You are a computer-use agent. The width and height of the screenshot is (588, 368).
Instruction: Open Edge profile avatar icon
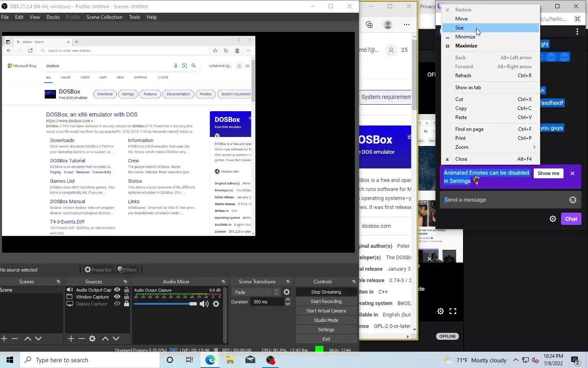388,25
